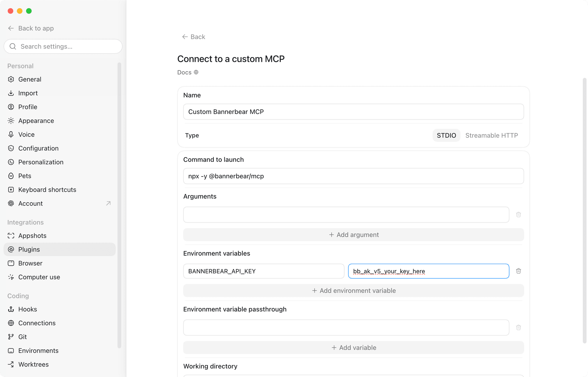Click the globe icon next to Docs

click(x=196, y=72)
